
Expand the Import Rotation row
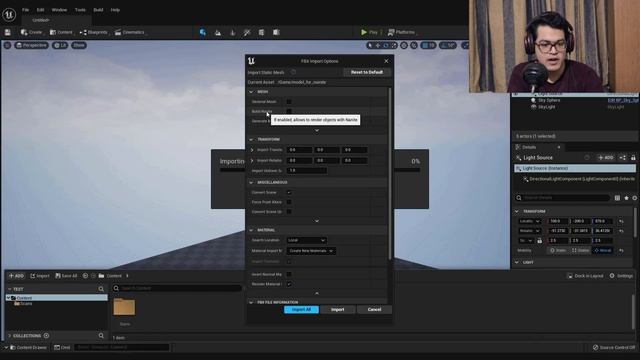tap(252, 161)
